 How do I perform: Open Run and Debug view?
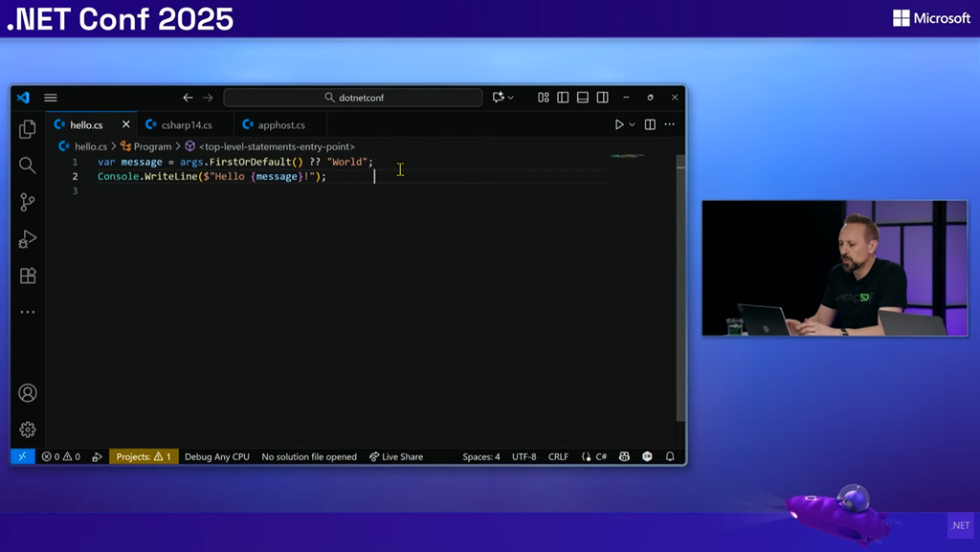(28, 239)
